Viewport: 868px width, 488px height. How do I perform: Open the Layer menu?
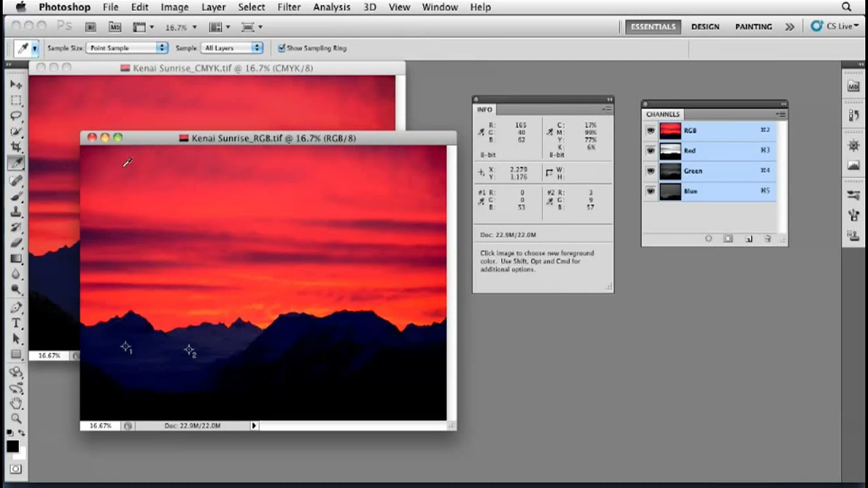(214, 7)
